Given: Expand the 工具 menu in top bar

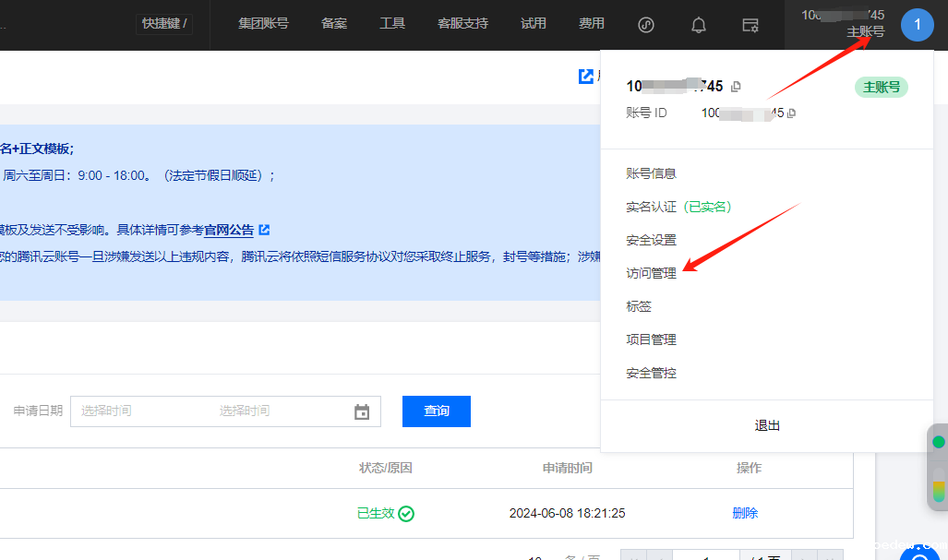Looking at the screenshot, I should pos(392,24).
